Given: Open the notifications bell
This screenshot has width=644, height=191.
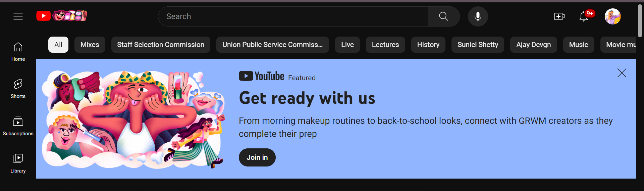Looking at the screenshot, I should click(x=584, y=16).
